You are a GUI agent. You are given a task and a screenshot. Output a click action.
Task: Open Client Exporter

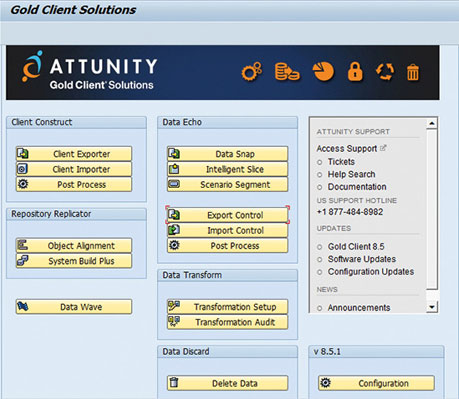click(74, 154)
